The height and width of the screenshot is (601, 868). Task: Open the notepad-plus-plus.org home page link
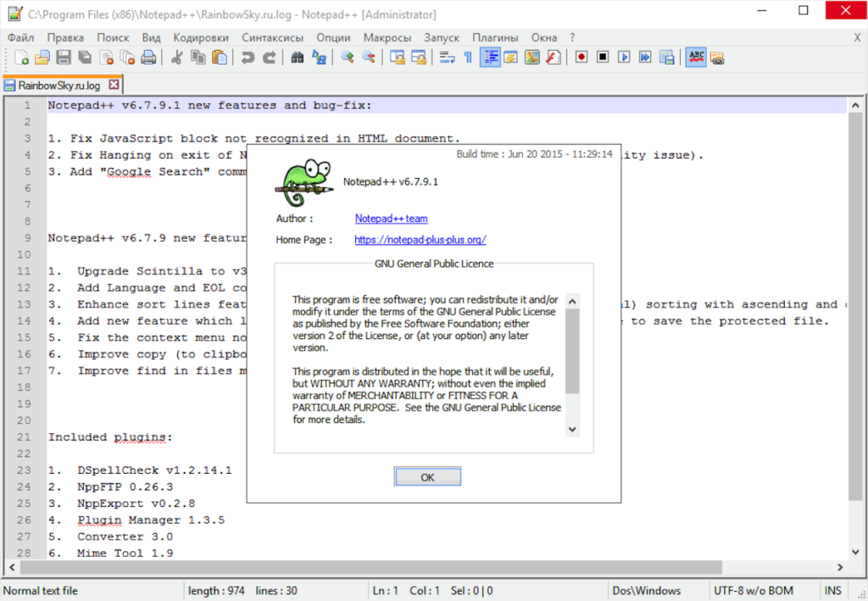[420, 240]
